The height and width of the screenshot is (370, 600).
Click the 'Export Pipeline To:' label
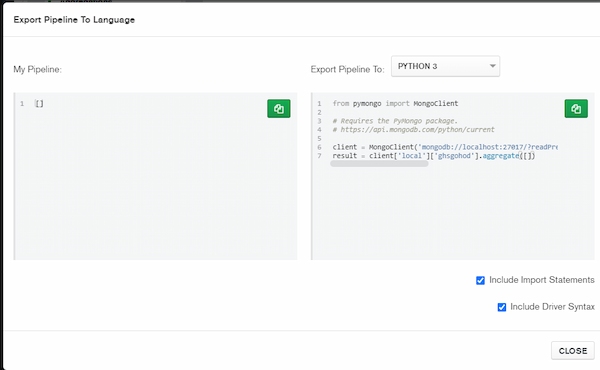pos(347,69)
